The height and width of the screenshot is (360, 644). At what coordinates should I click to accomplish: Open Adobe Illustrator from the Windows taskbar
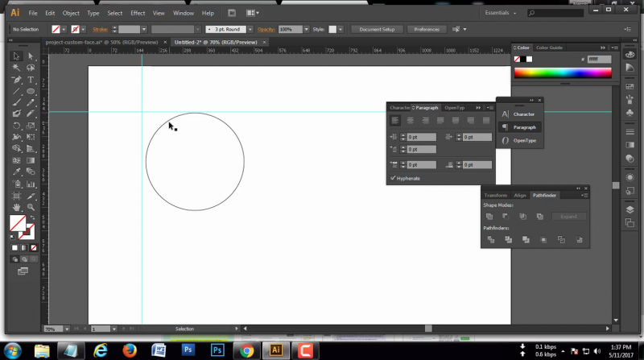275,350
